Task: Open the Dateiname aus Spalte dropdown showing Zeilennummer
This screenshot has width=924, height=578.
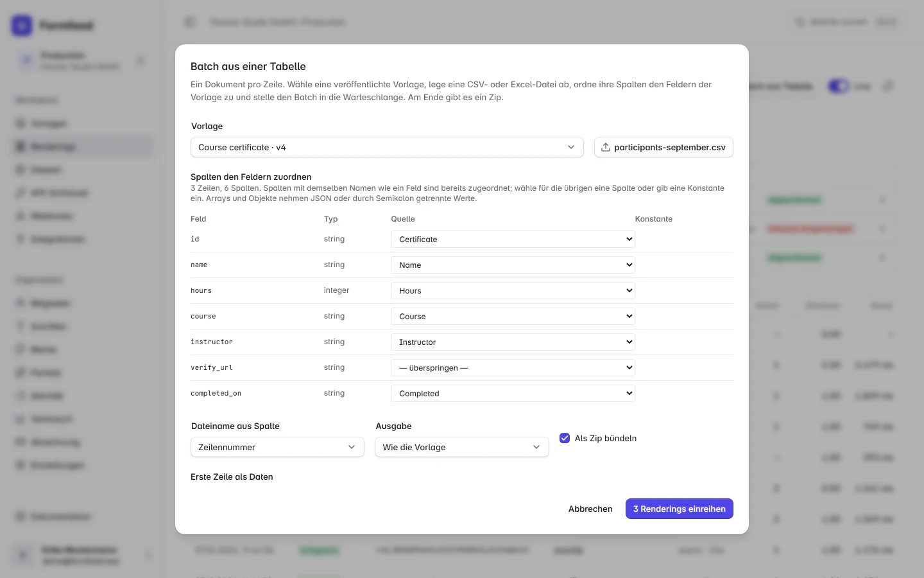Action: (277, 447)
